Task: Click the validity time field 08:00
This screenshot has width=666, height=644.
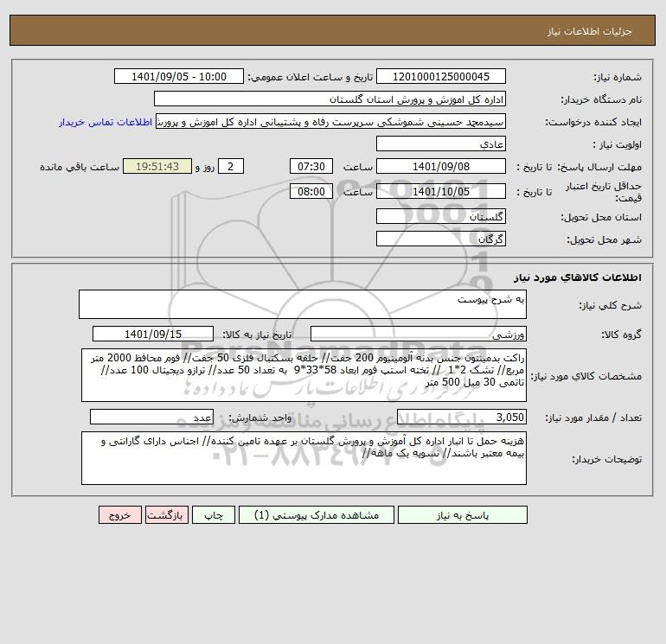Action: (311, 191)
